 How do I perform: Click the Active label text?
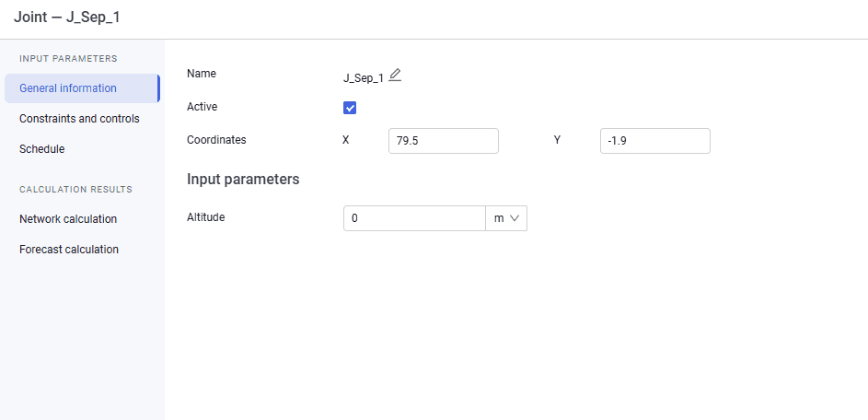[203, 107]
